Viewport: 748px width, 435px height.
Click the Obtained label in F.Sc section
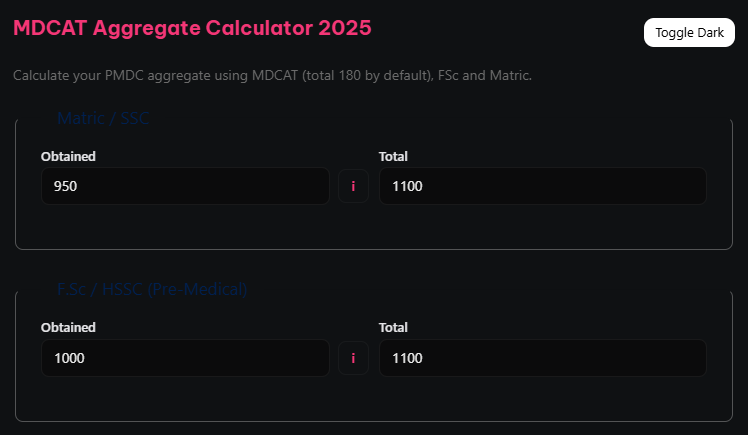coord(68,327)
